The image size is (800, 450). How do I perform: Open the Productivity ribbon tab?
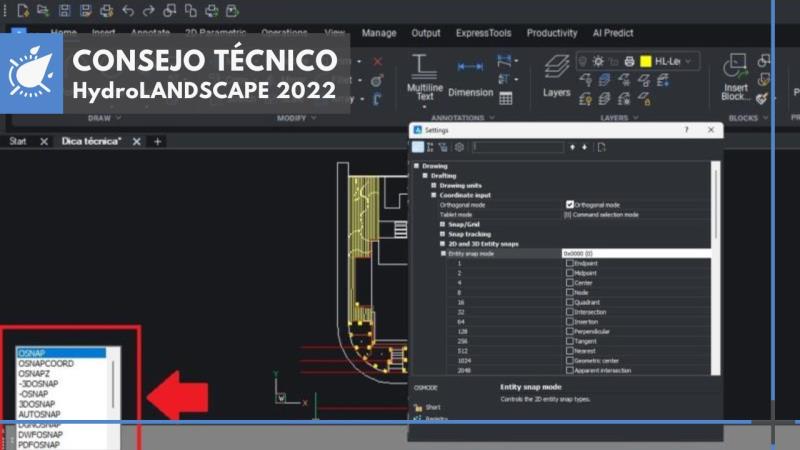[552, 33]
